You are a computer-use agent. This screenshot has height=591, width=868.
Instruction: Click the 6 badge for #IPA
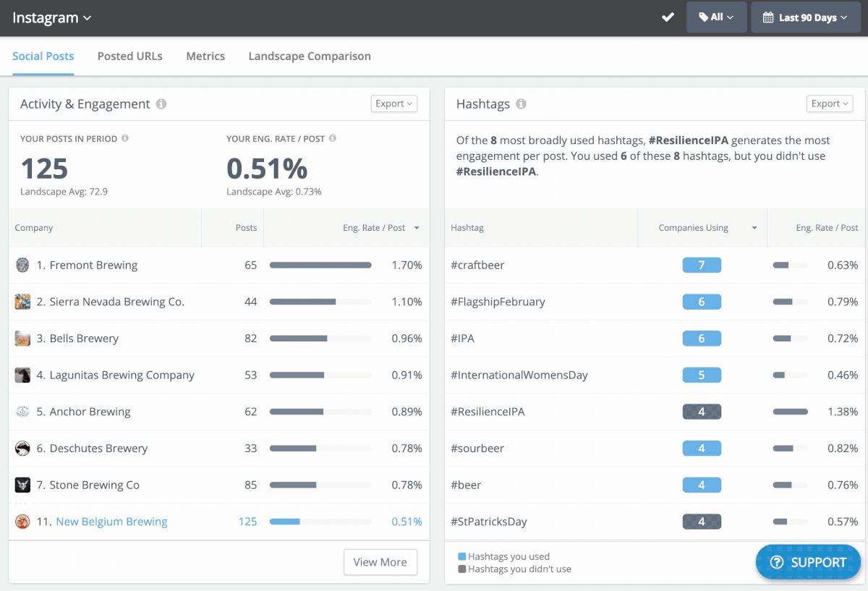pyautogui.click(x=702, y=339)
